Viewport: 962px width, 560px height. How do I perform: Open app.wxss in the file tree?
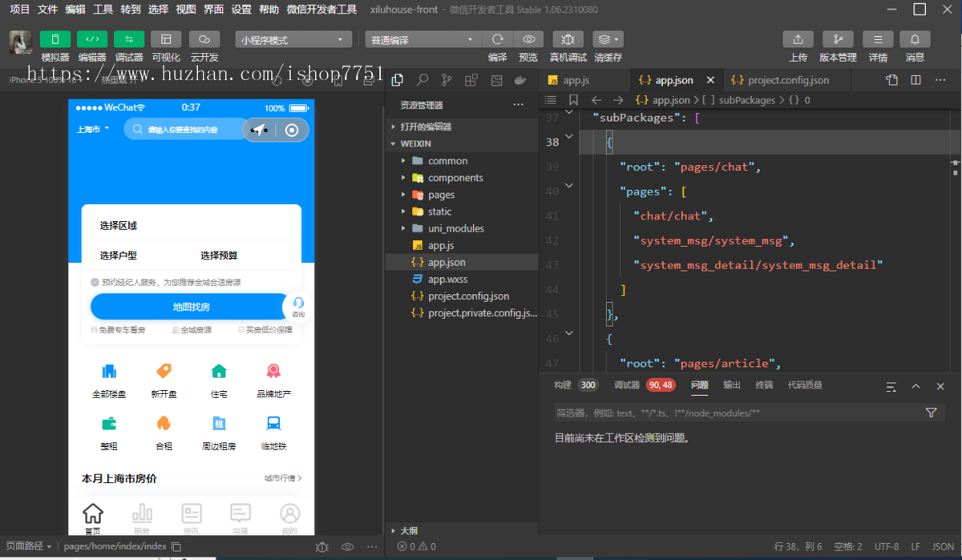462,279
